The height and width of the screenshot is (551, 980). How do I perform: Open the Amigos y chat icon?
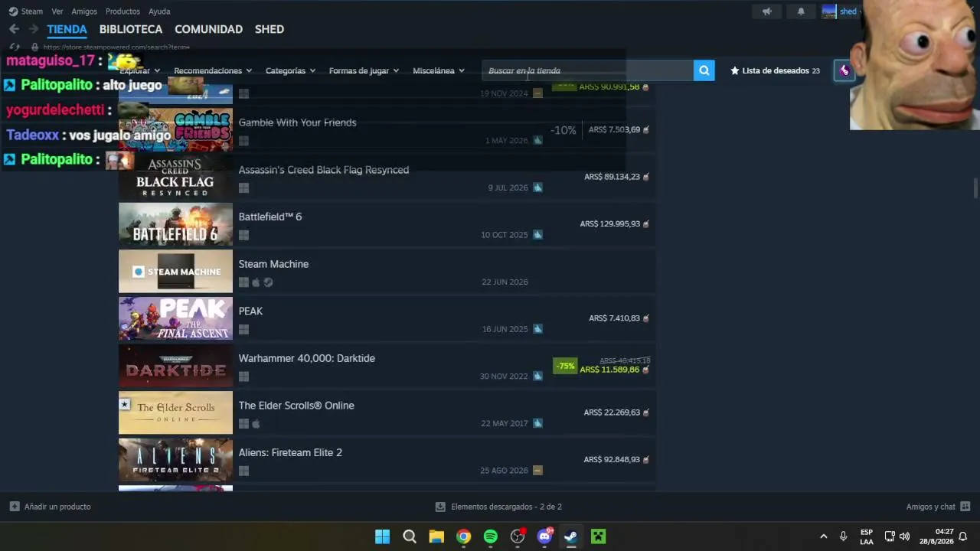pos(965,507)
